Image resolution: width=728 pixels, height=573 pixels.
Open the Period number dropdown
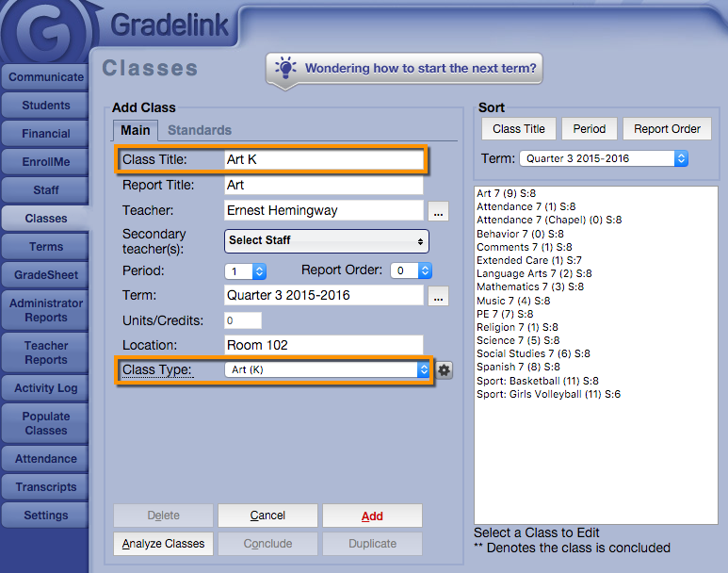click(x=246, y=270)
